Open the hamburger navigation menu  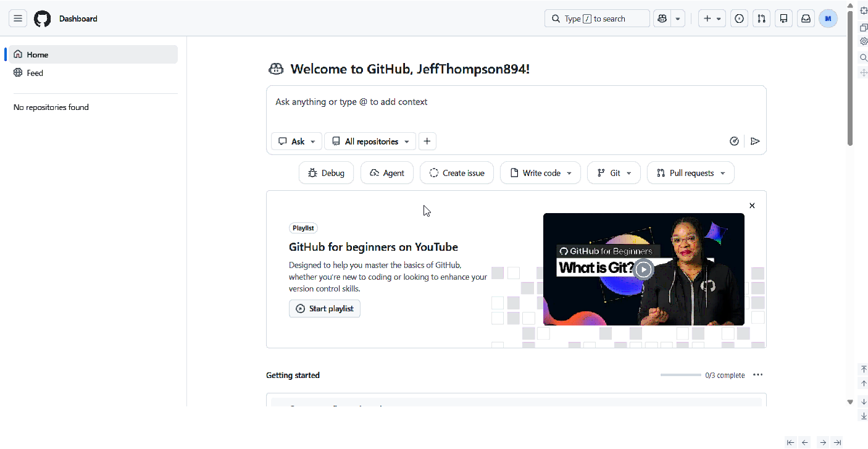pos(18,19)
